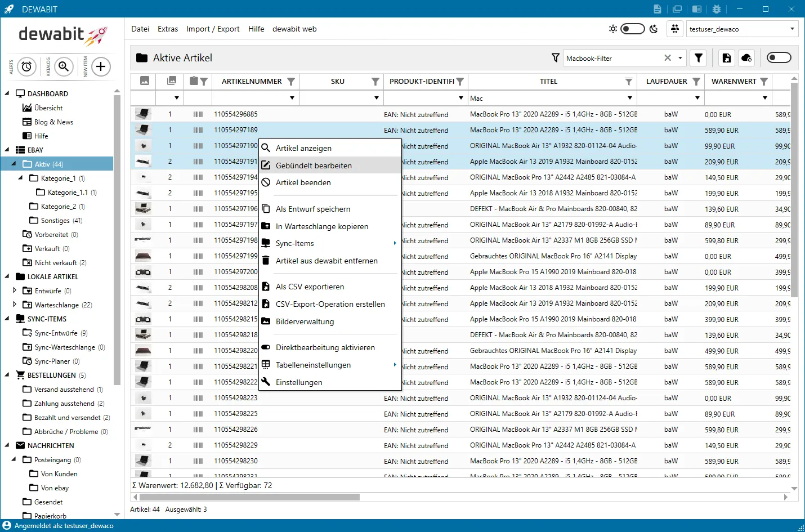
Task: Open the TITEL filter row dropdown arrow
Action: 630,98
